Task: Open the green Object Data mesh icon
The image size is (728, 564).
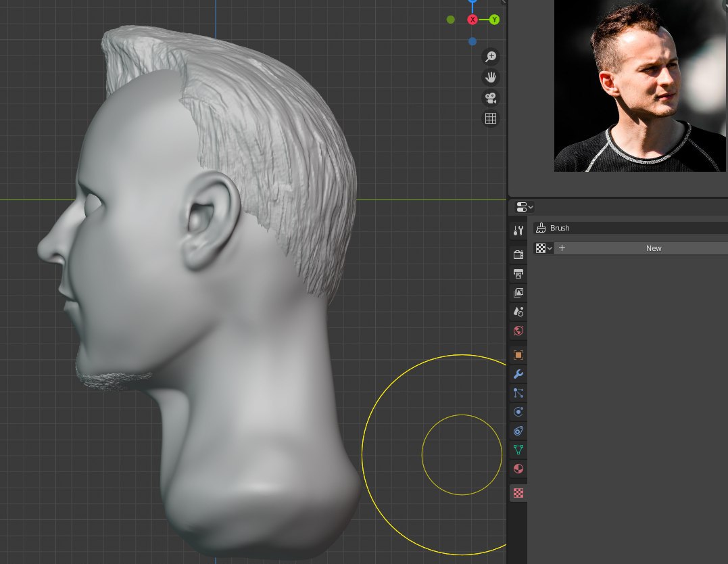Action: point(518,450)
